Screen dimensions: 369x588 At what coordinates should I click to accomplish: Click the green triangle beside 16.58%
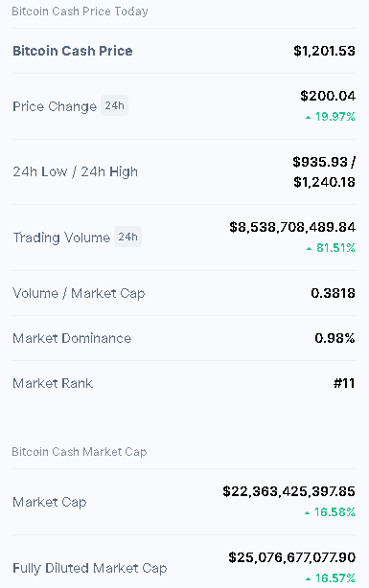coord(307,512)
